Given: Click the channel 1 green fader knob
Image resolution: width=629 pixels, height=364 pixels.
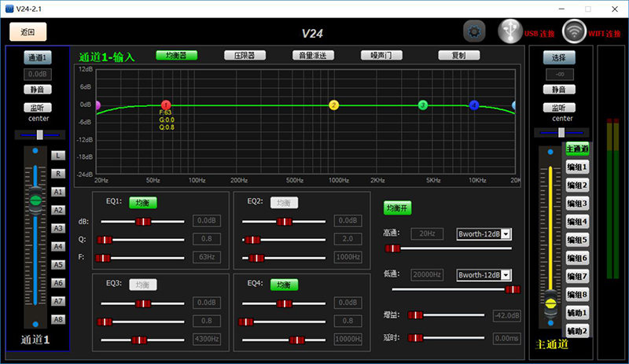Looking at the screenshot, I should click(35, 200).
